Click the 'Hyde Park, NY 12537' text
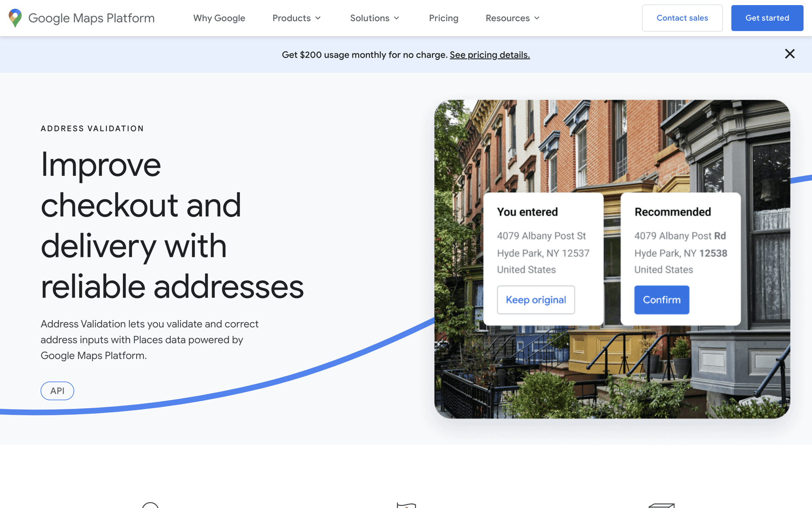The height and width of the screenshot is (508, 812). [x=543, y=253]
